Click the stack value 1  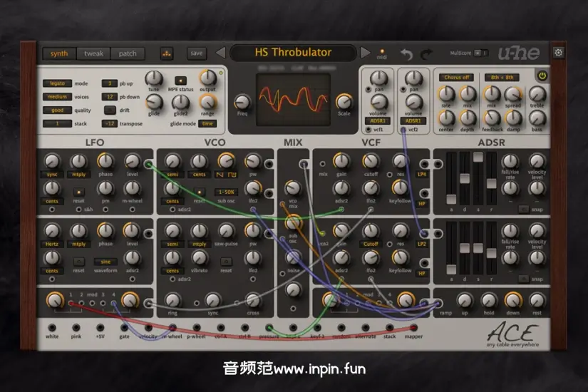point(57,124)
